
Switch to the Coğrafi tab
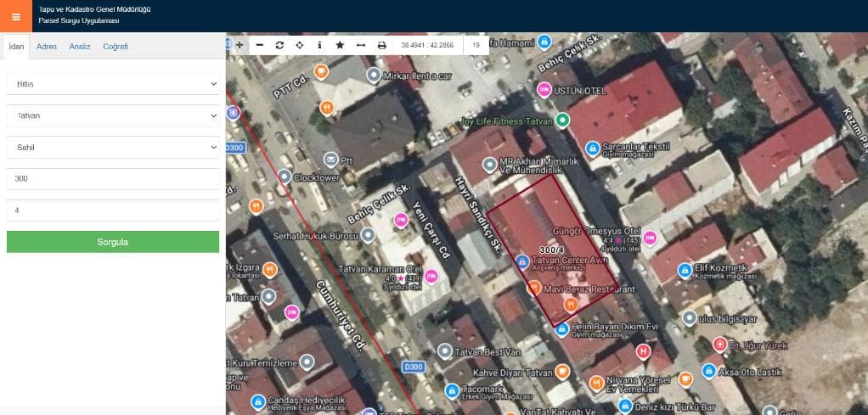(116, 47)
